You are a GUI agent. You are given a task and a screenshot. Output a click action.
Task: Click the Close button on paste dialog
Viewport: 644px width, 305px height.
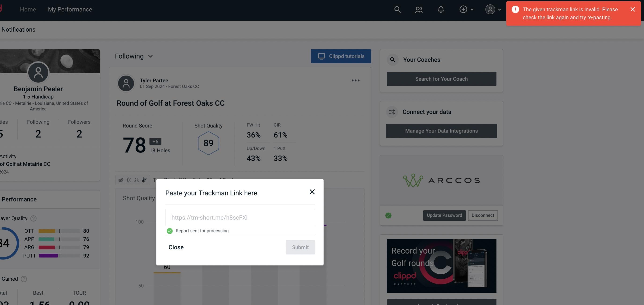click(176, 247)
